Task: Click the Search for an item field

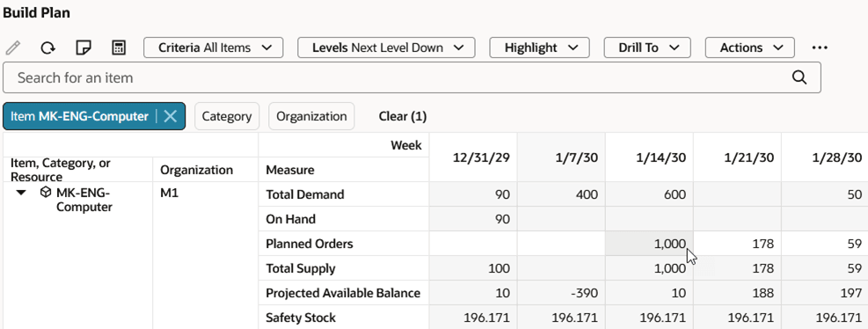Action: pyautogui.click(x=412, y=77)
